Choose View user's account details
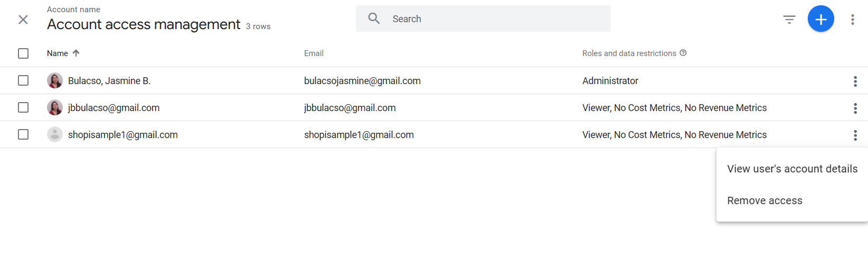868x256 pixels. click(x=792, y=169)
